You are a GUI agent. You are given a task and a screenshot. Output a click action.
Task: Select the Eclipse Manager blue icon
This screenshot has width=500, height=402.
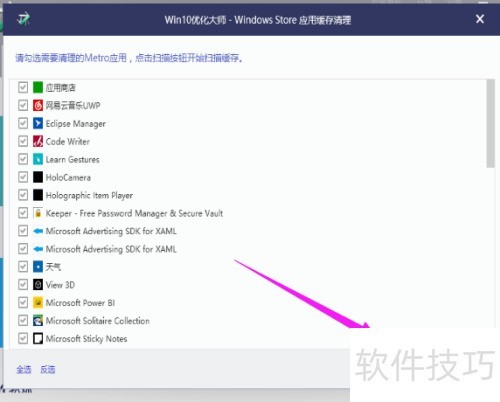click(38, 124)
